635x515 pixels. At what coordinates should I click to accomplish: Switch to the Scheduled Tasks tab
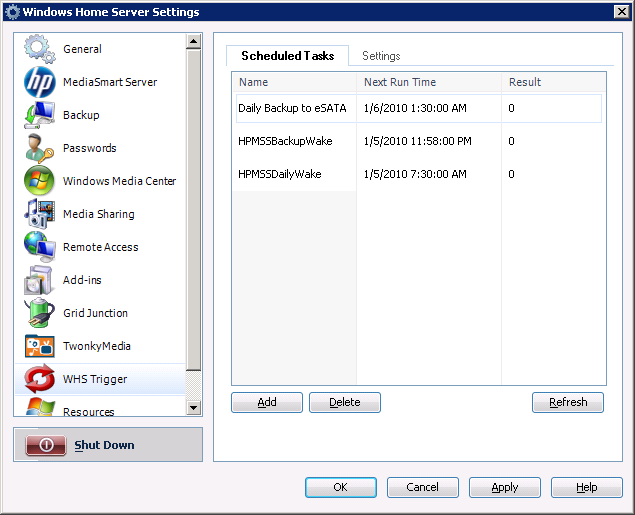288,55
